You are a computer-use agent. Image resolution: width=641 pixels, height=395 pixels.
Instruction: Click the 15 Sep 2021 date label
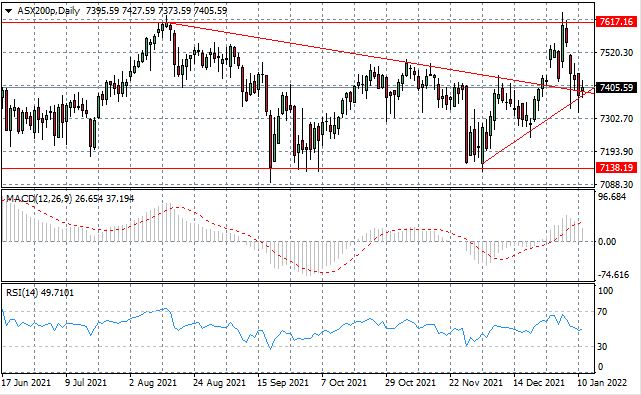[x=283, y=383]
